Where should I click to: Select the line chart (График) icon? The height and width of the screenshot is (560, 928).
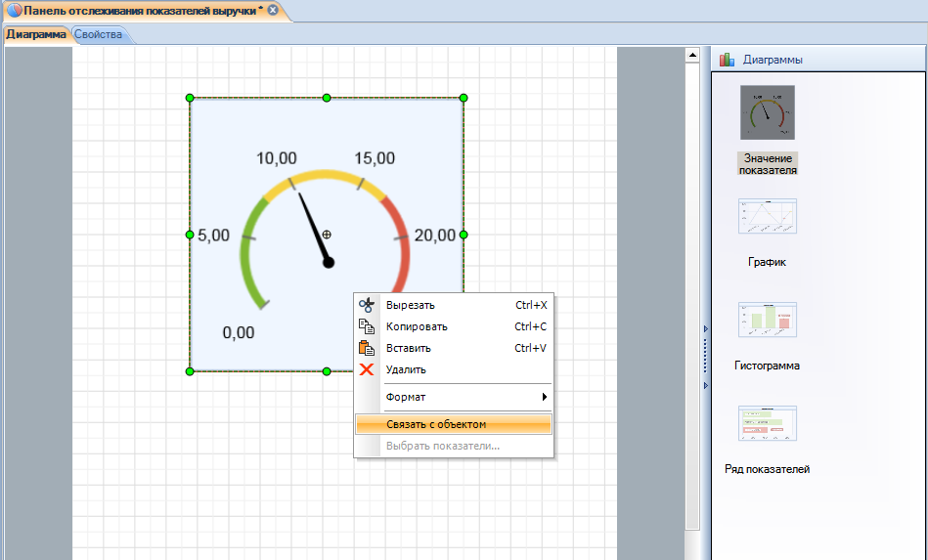(768, 216)
